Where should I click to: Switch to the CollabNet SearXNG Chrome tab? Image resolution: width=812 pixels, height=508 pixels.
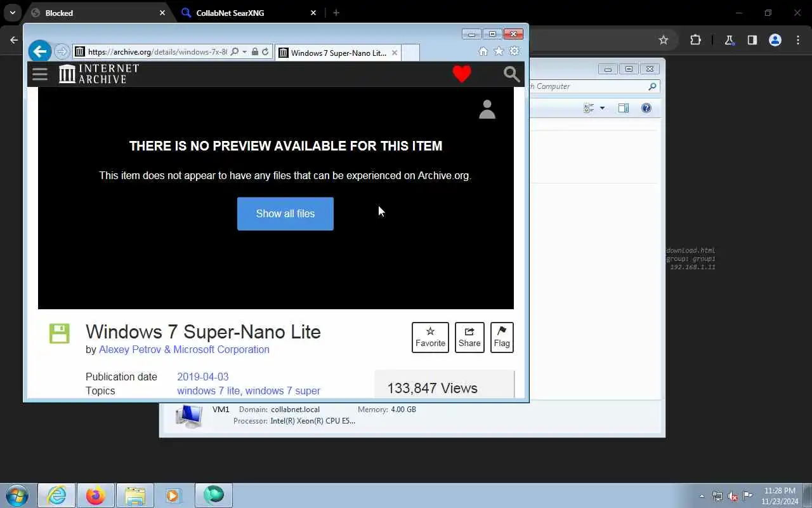click(x=249, y=13)
